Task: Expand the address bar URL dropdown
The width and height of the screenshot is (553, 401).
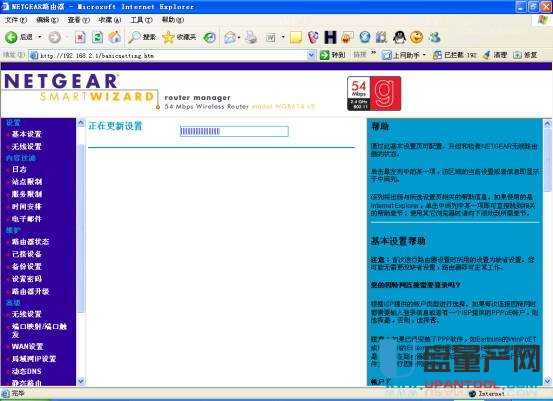Action: 311,55
